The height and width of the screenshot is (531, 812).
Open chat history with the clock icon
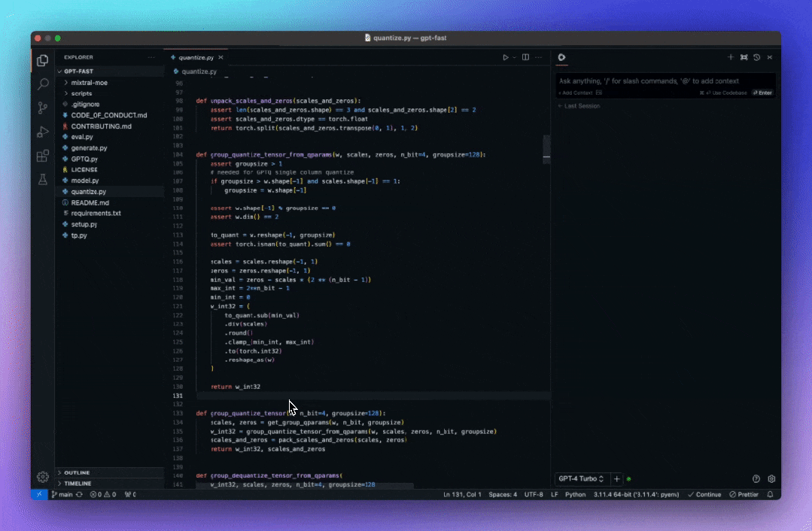pyautogui.click(x=757, y=57)
